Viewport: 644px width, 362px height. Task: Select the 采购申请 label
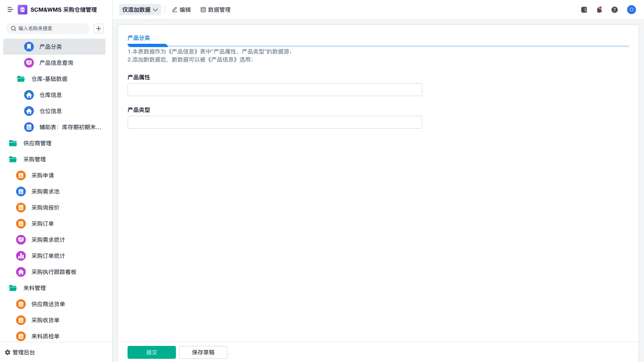click(43, 175)
